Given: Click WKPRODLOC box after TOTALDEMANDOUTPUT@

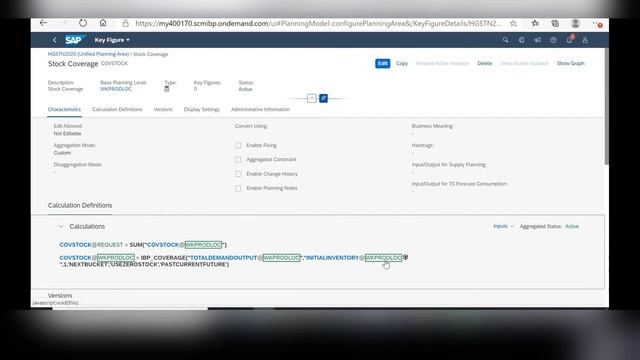Looking at the screenshot, I should (282, 258).
